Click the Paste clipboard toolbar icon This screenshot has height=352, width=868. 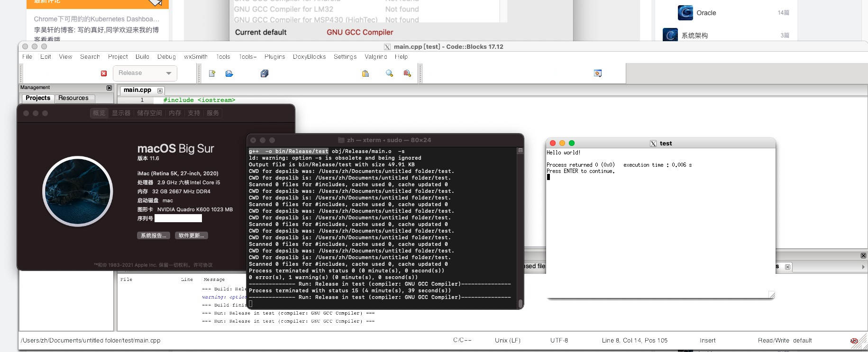click(365, 73)
